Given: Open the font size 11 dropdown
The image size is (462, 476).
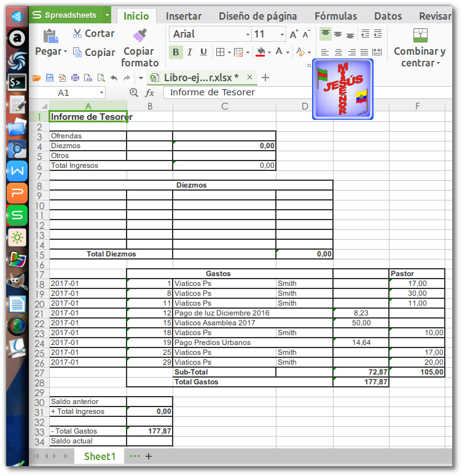Looking at the screenshot, I should [x=282, y=34].
